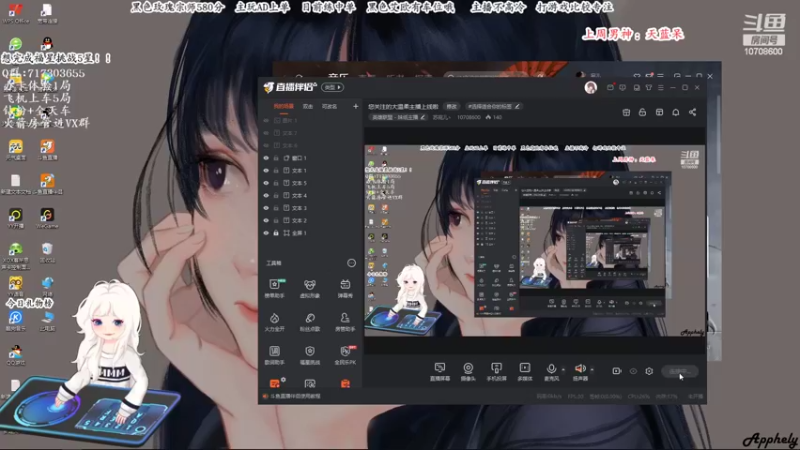The image size is (800, 450).
Task: Show the hidden 文本 7 layer
Action: click(266, 133)
